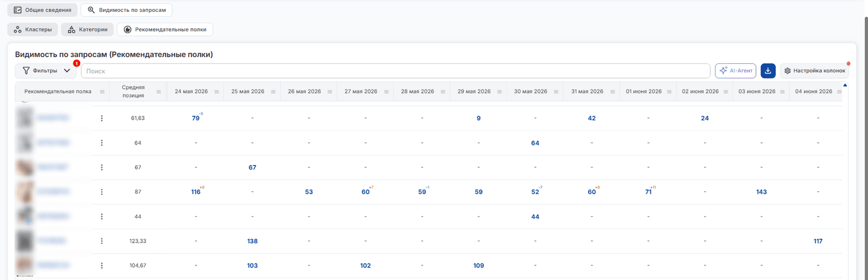Open column menu icon for Средняя позиция
The height and width of the screenshot is (280, 868).
coord(159,91)
